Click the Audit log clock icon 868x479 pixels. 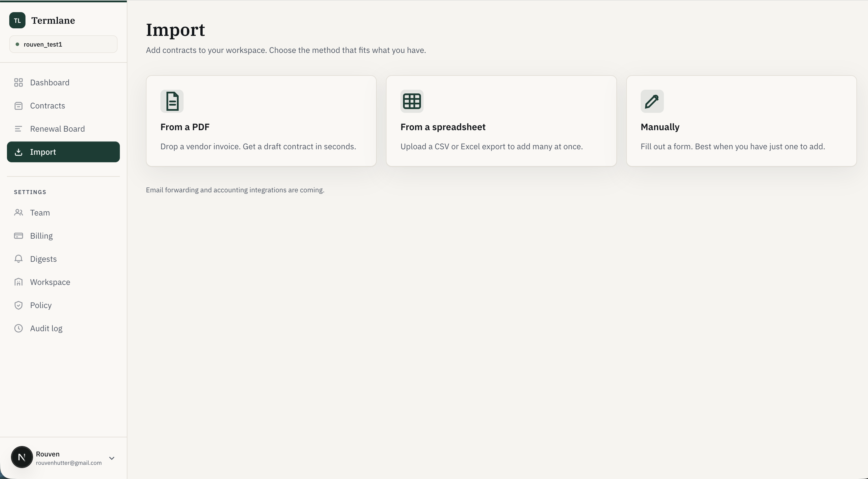pos(19,328)
